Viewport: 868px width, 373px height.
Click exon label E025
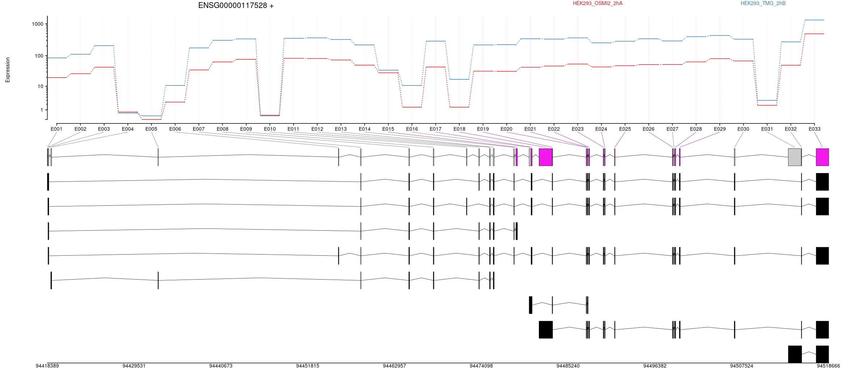(x=625, y=129)
